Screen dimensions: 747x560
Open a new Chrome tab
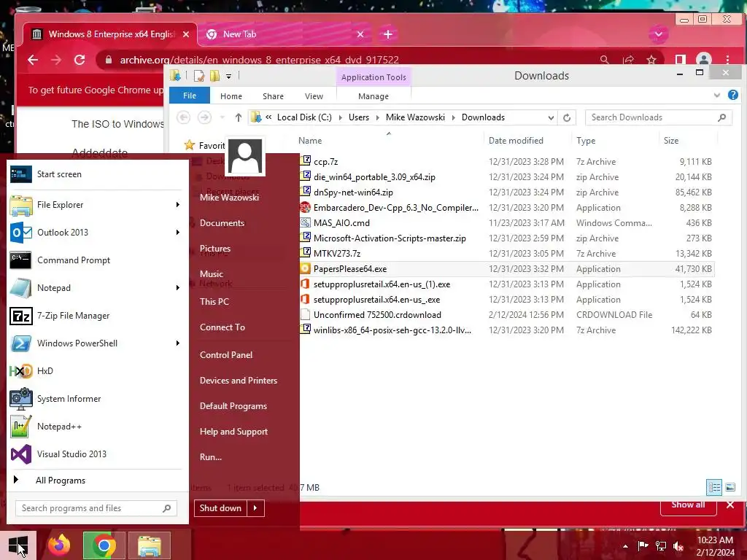(x=388, y=34)
